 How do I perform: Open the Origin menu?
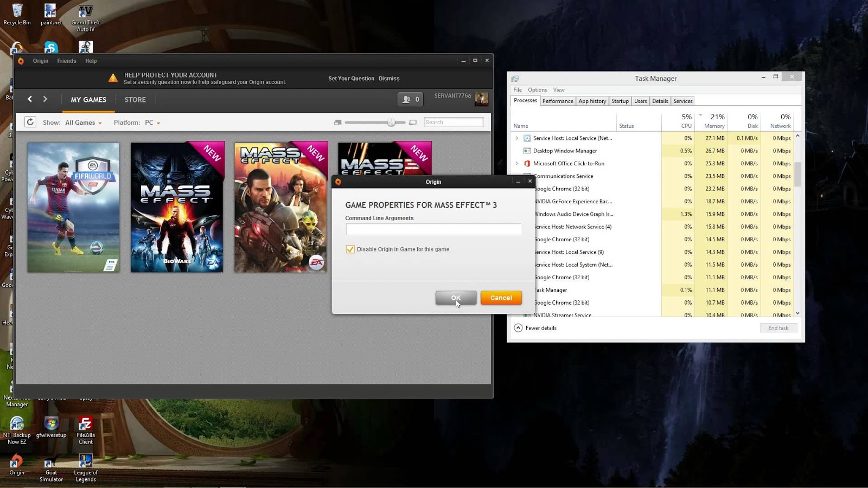pyautogui.click(x=41, y=61)
